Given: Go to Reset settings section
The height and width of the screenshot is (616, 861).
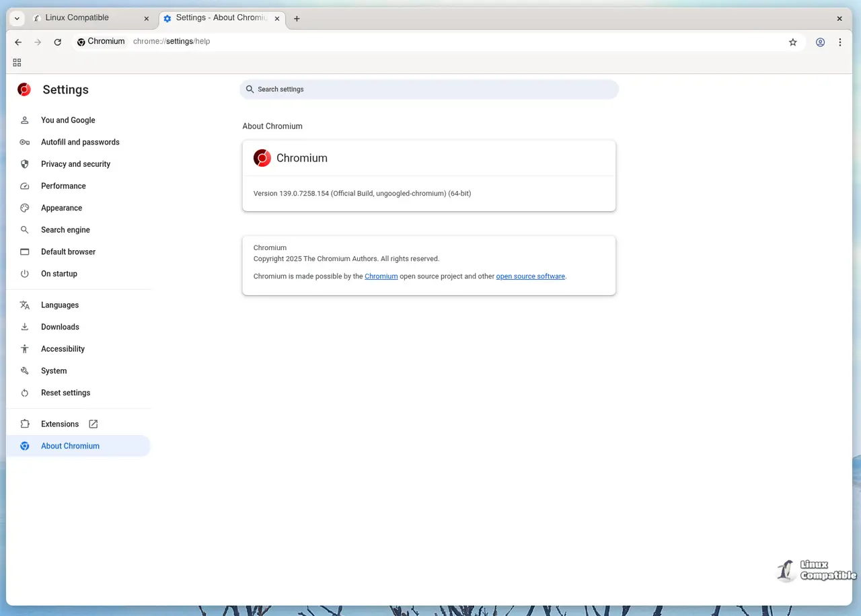Looking at the screenshot, I should point(65,393).
